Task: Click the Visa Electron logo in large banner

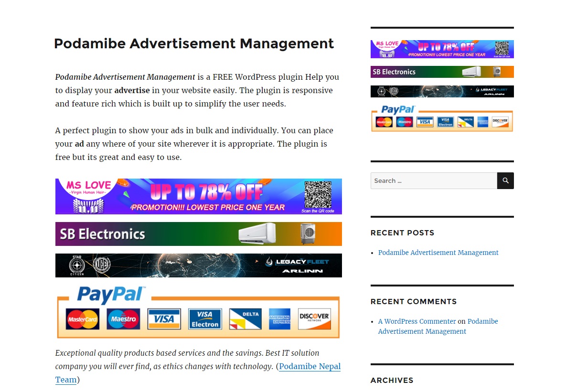Action: [x=205, y=319]
